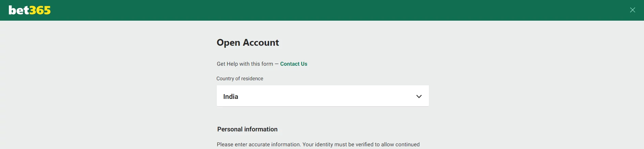Open the Country of residence dropdown
The image size is (644, 149).
(x=323, y=96)
